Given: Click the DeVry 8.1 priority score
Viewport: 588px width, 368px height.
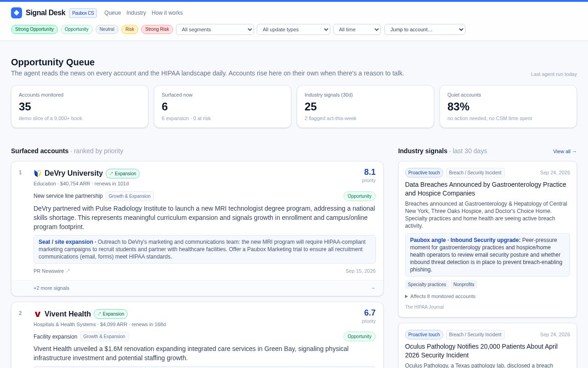Looking at the screenshot, I should click(370, 172).
